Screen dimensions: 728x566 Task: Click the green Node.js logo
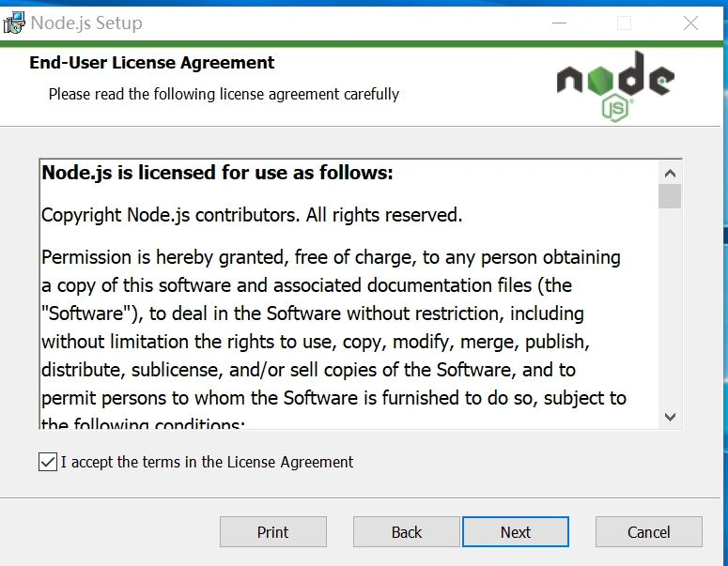pyautogui.click(x=615, y=85)
